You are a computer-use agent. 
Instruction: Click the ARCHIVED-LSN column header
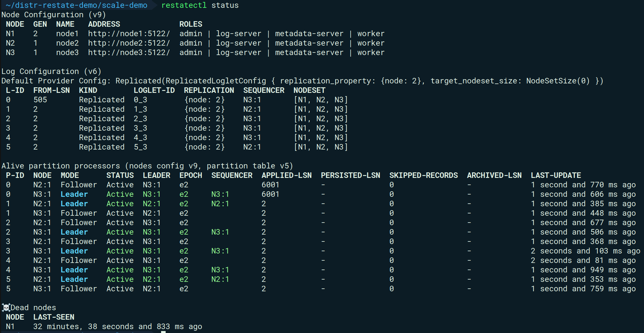(494, 175)
